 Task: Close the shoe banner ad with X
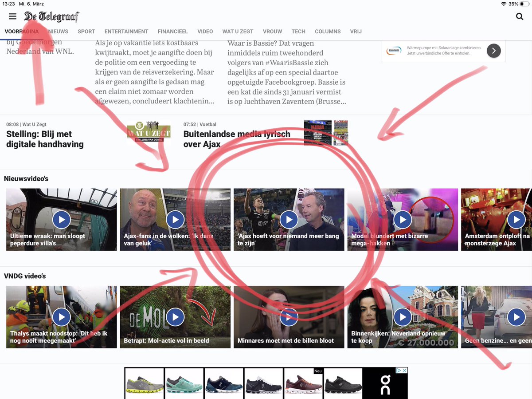coord(404,370)
